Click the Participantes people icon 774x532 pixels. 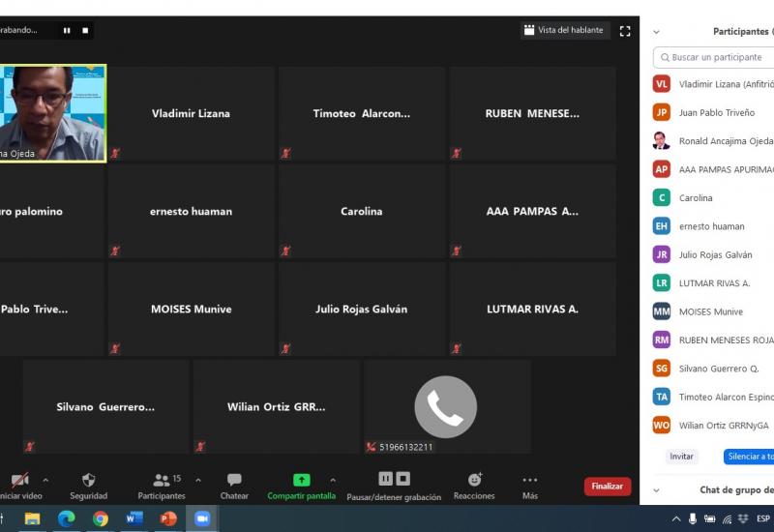pyautogui.click(x=161, y=480)
